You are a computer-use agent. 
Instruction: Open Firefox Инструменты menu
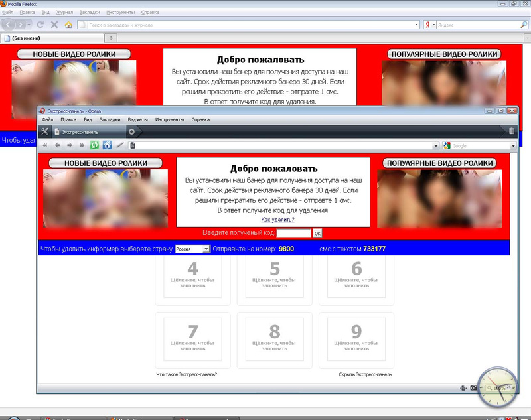pyautogui.click(x=121, y=12)
